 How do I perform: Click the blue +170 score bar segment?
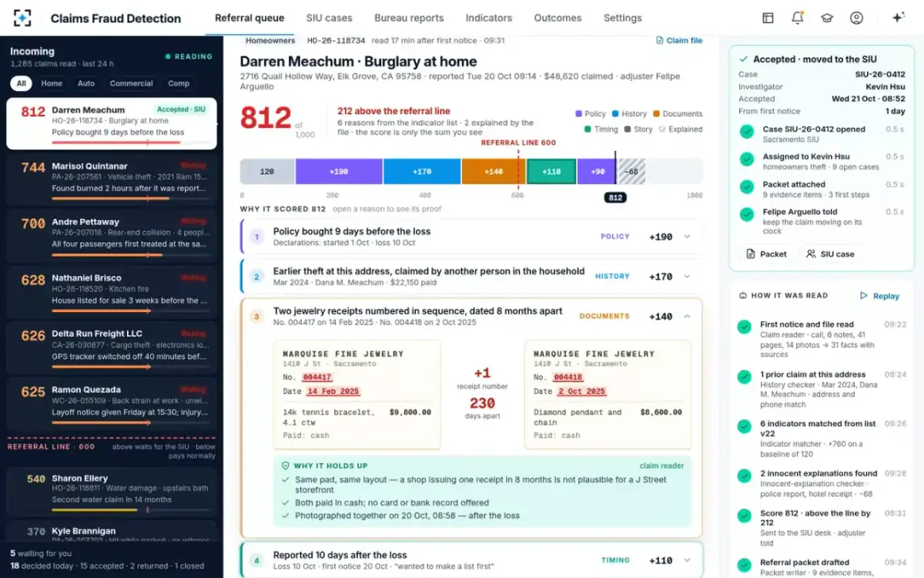(x=422, y=171)
